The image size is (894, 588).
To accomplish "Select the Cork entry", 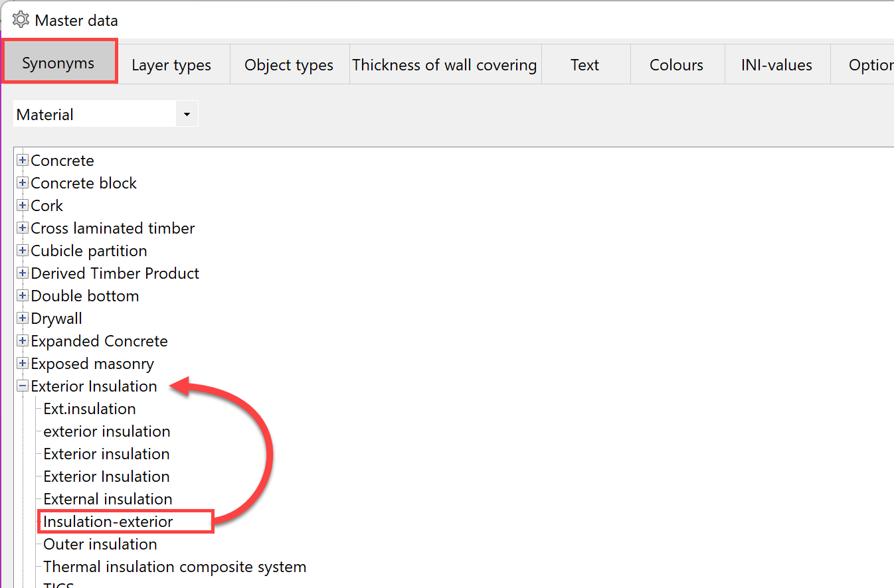I will click(47, 206).
